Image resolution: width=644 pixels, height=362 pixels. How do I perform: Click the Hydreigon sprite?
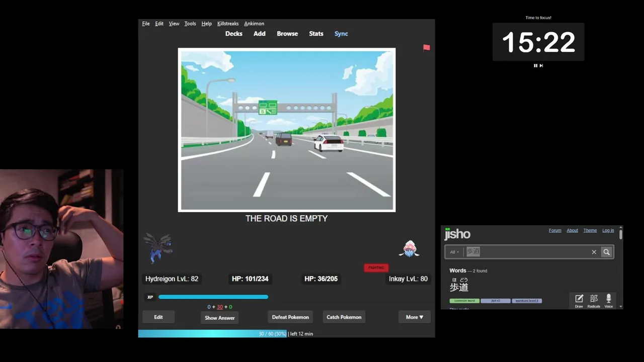(x=158, y=248)
